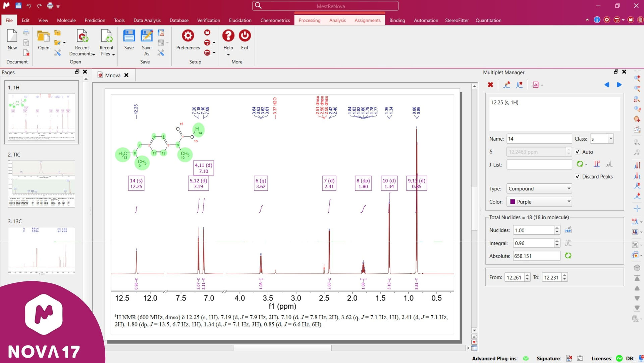Click the Save As icon

[x=147, y=36]
